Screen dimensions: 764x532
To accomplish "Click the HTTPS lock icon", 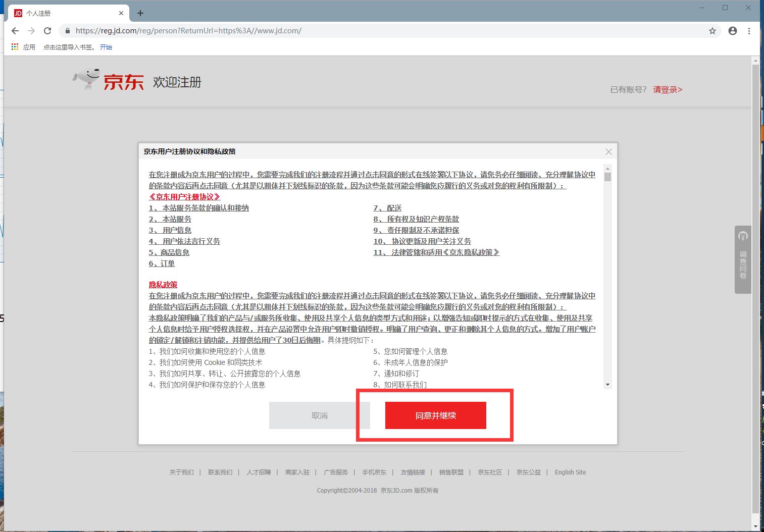I will [x=67, y=30].
